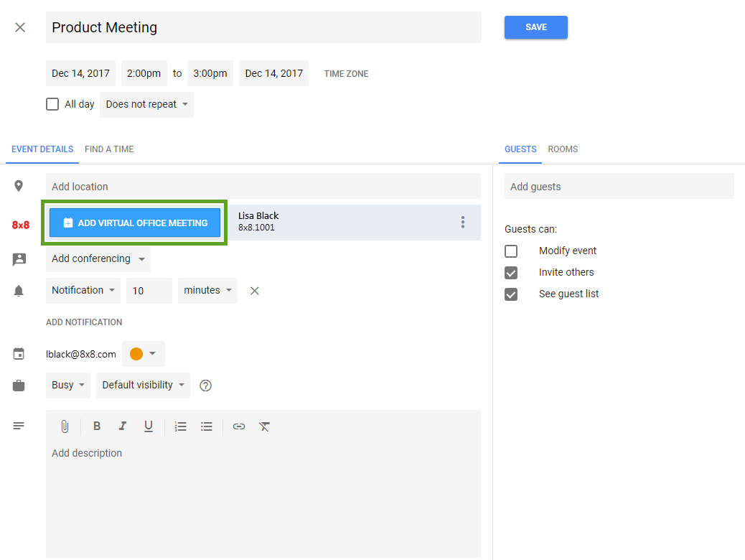
Task: Click the conferencing icon
Action: coord(19,259)
